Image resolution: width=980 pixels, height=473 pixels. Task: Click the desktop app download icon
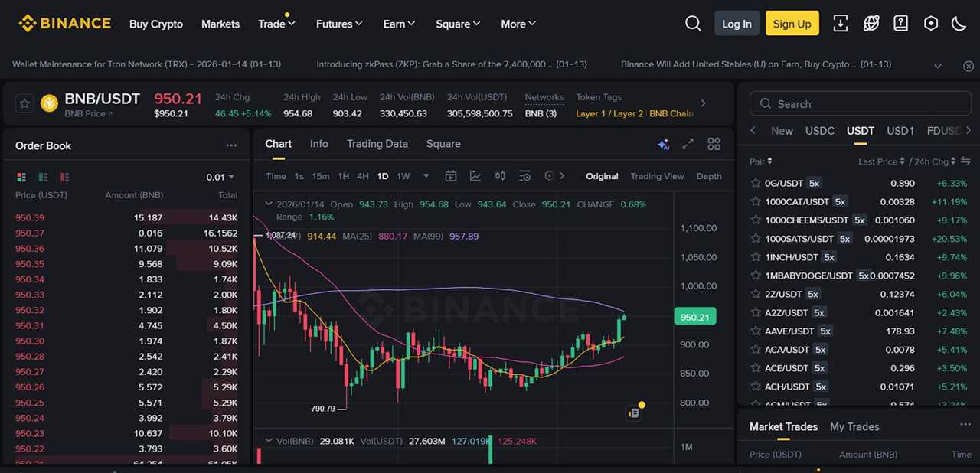(x=840, y=23)
